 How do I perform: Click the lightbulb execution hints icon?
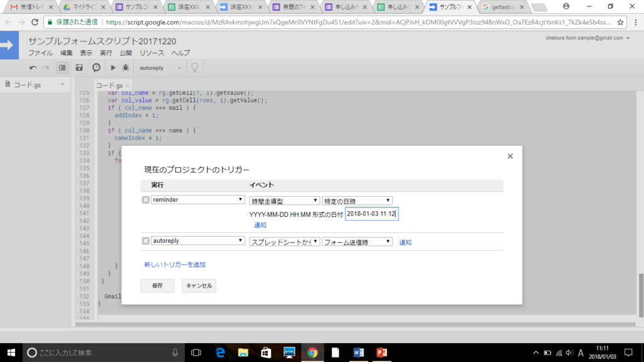[195, 68]
